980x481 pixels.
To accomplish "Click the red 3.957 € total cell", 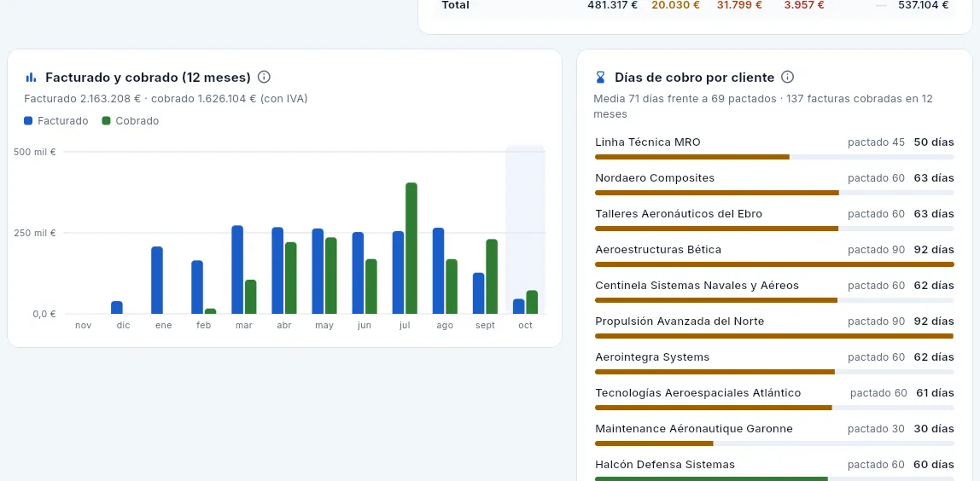I will (804, 5).
